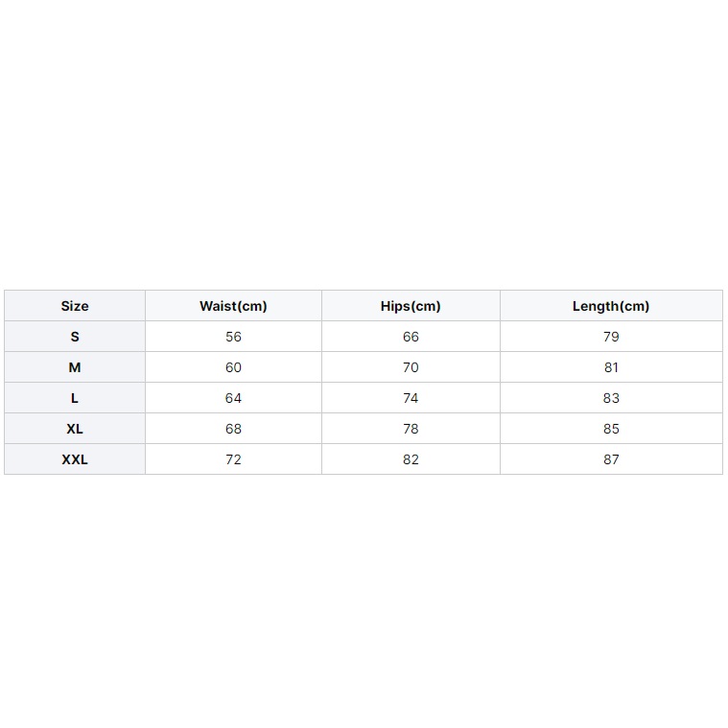Click the Size column header
The width and height of the screenshot is (728, 728).
tap(74, 306)
